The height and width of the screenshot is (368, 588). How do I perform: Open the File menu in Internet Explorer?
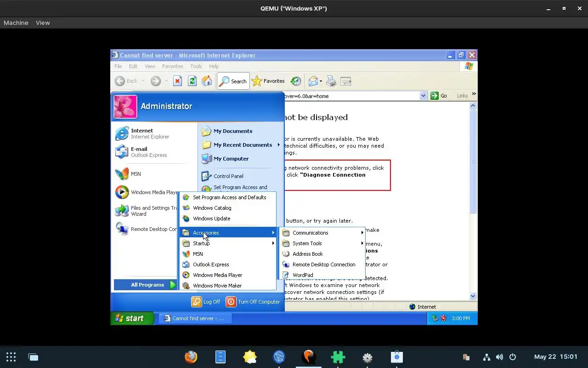pyautogui.click(x=118, y=66)
